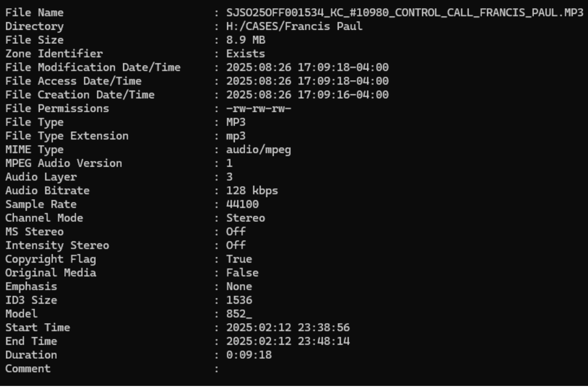This screenshot has width=588, height=387.
Task: Click the MP3 file name value
Action: click(404, 12)
